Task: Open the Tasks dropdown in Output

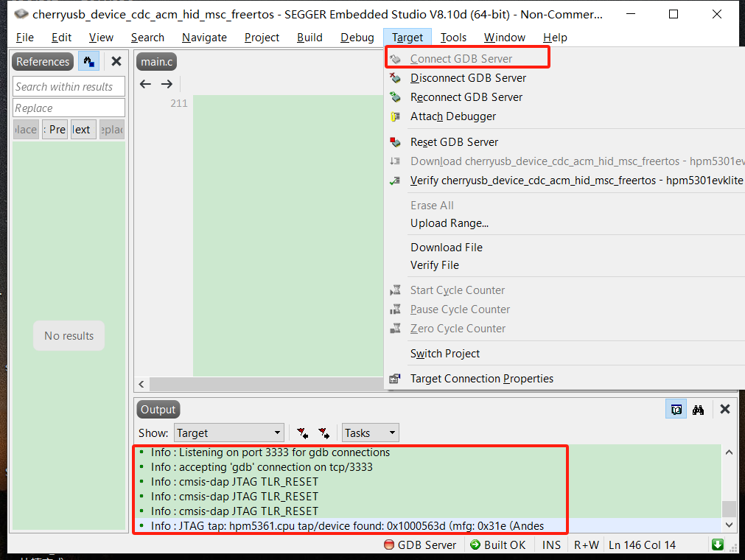Action: (x=370, y=433)
